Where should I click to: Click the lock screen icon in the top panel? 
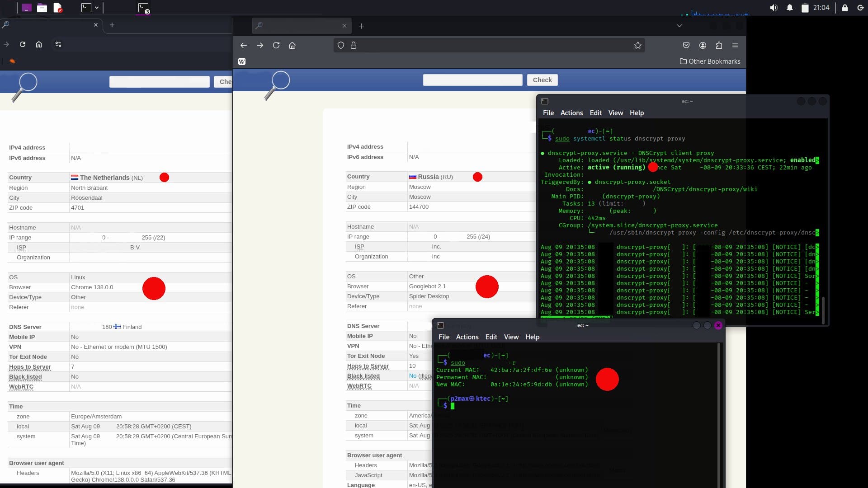[x=844, y=8]
